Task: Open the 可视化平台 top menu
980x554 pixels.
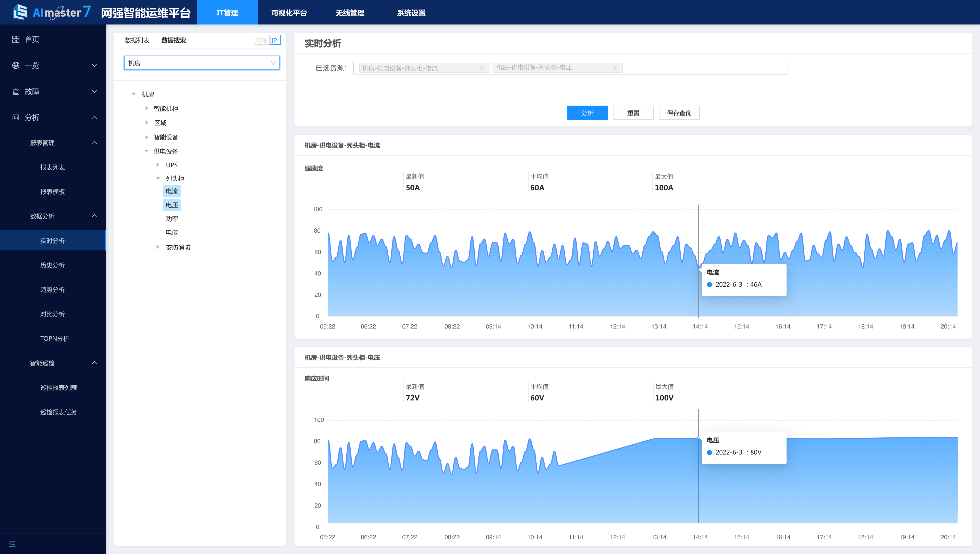Action: (289, 12)
